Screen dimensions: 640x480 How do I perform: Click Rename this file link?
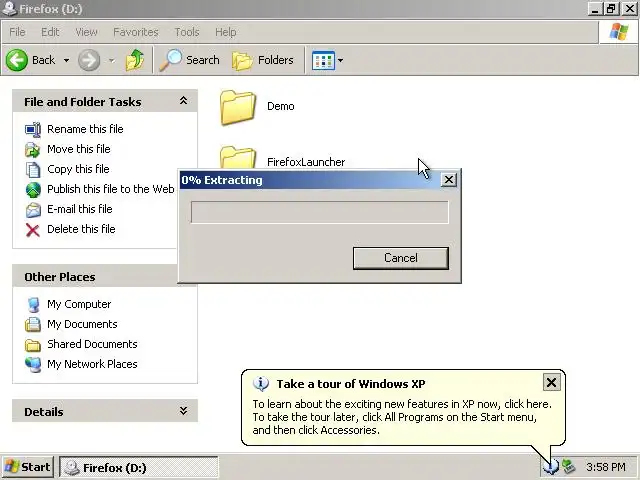point(85,129)
